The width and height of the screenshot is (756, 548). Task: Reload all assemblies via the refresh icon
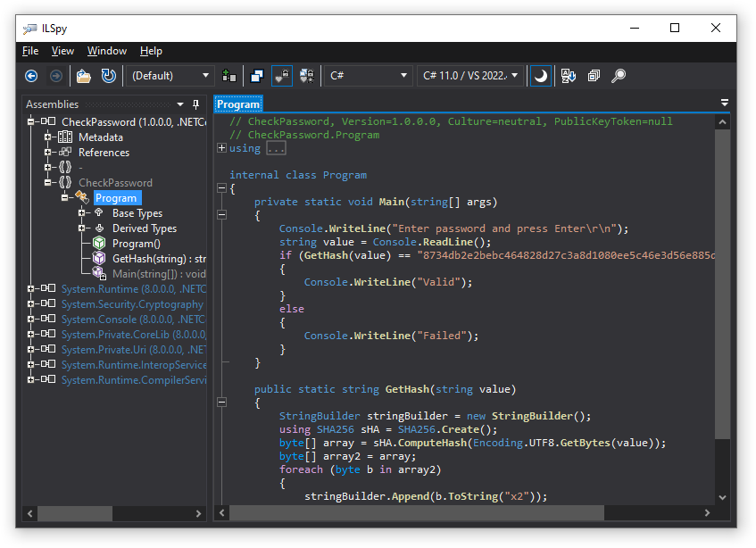[x=106, y=76]
